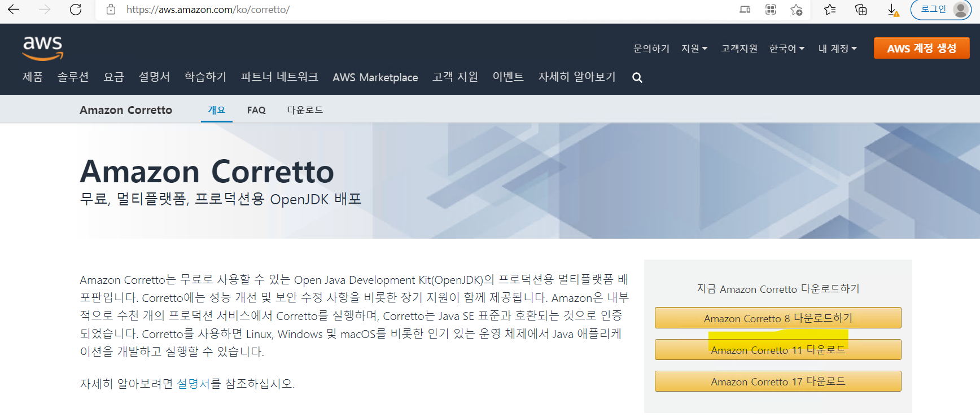Open the 요금 menu
Screen dimensions: 980x417
[113, 77]
